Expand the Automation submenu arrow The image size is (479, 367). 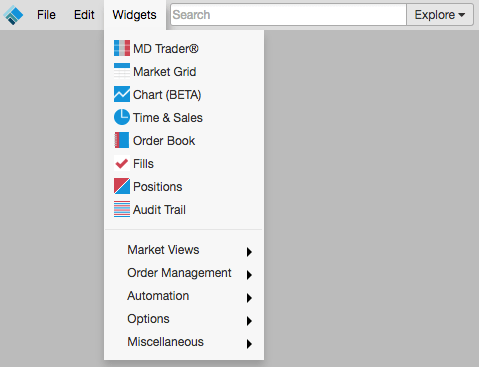click(x=249, y=298)
